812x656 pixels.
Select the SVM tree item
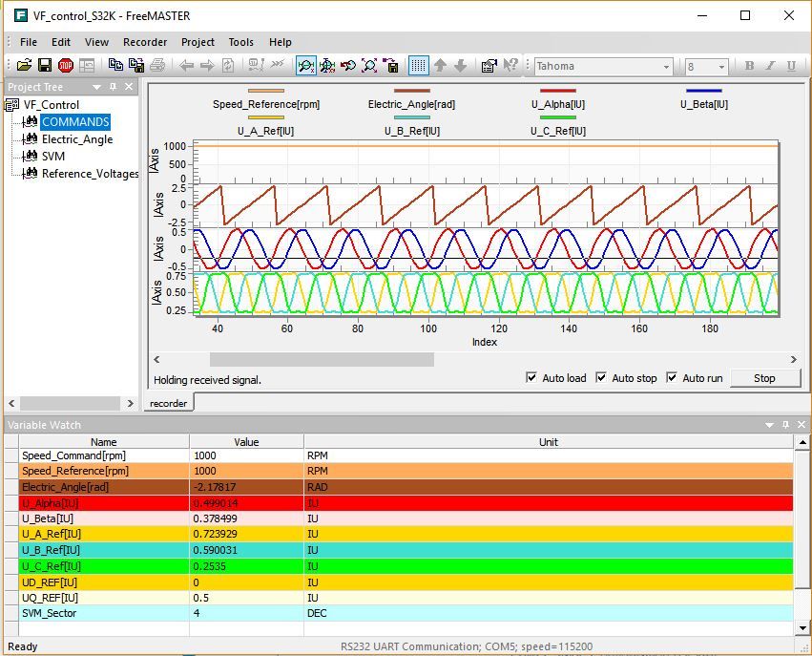53,156
